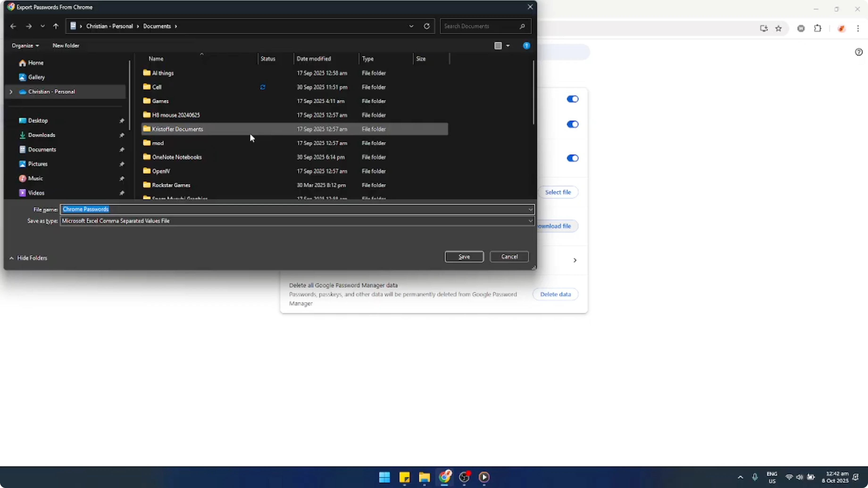This screenshot has height=488, width=868.
Task: Click the back navigation arrow
Action: tap(13, 26)
